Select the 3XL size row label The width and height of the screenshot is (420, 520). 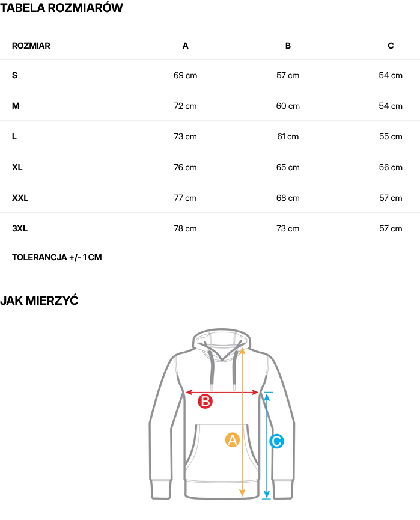tap(20, 228)
